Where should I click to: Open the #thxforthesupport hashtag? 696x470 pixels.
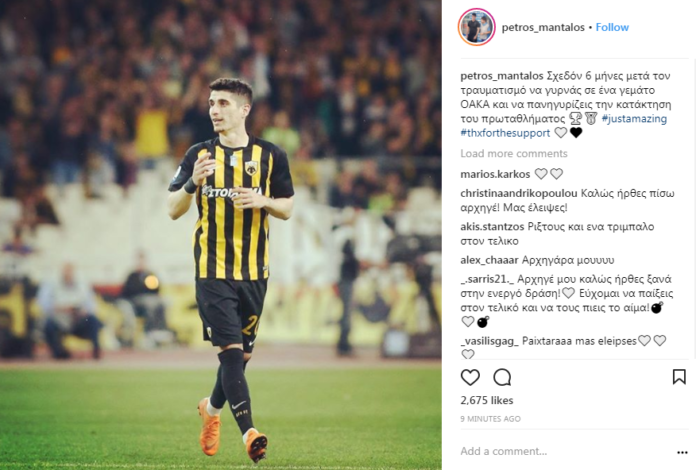pos(505,133)
